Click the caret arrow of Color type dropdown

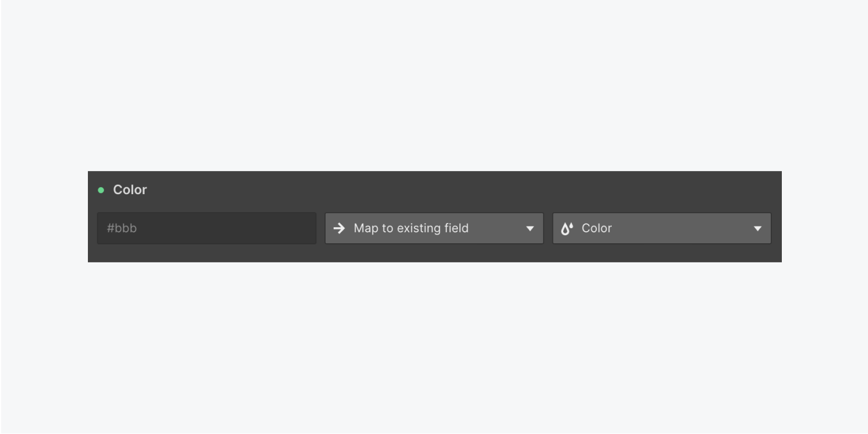click(758, 229)
